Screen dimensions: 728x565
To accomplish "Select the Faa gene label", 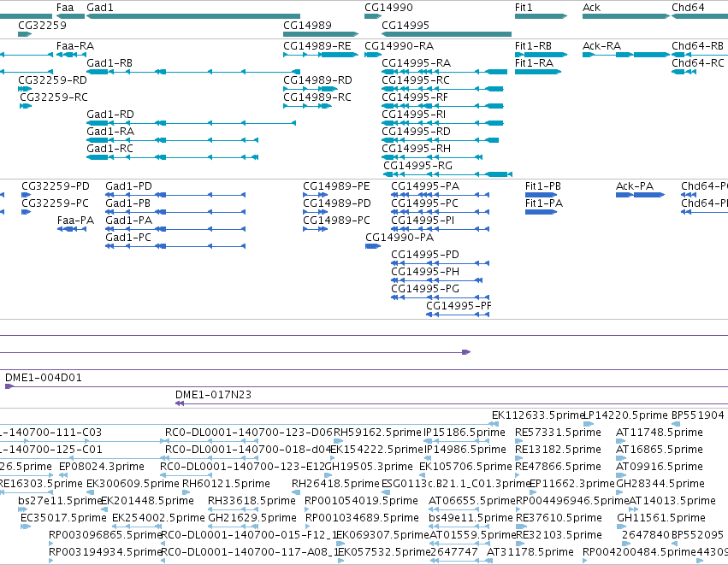I will click(65, 8).
